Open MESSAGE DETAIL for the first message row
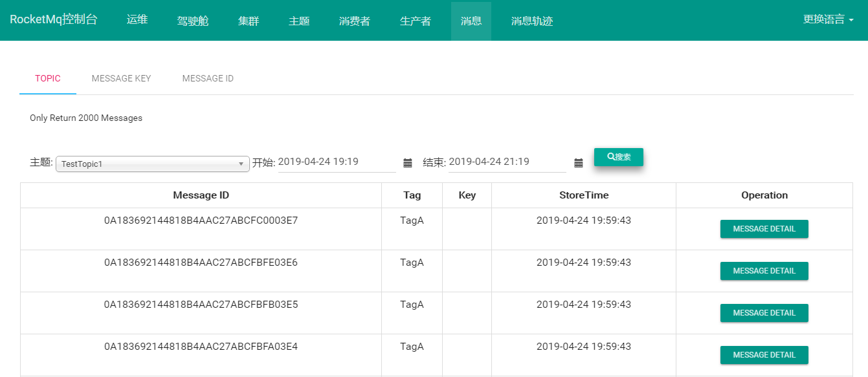This screenshot has height=377, width=868. coord(764,228)
